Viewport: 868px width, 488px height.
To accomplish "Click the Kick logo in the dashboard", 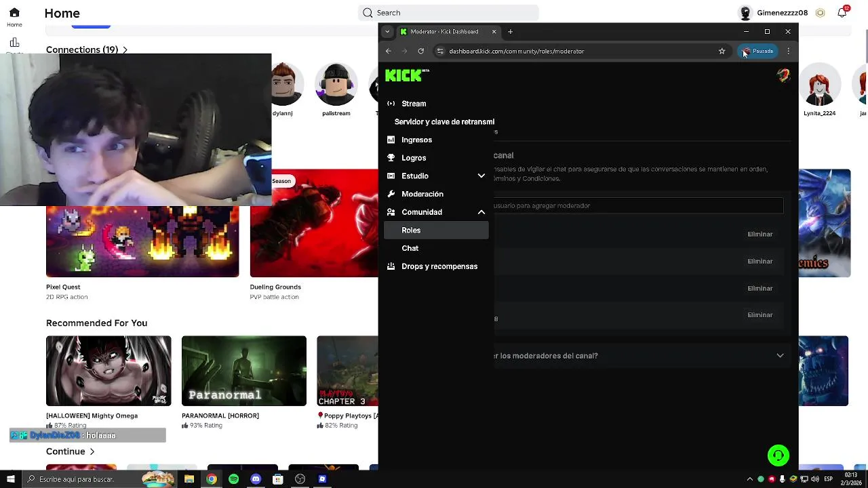I will [407, 75].
